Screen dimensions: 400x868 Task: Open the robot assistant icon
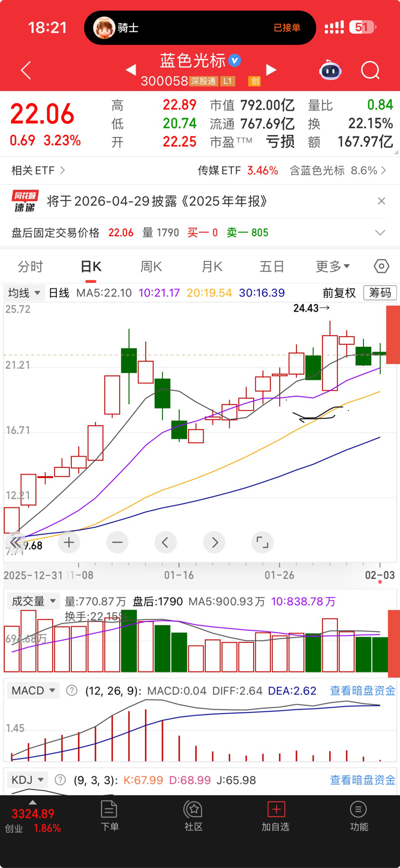pyautogui.click(x=330, y=70)
